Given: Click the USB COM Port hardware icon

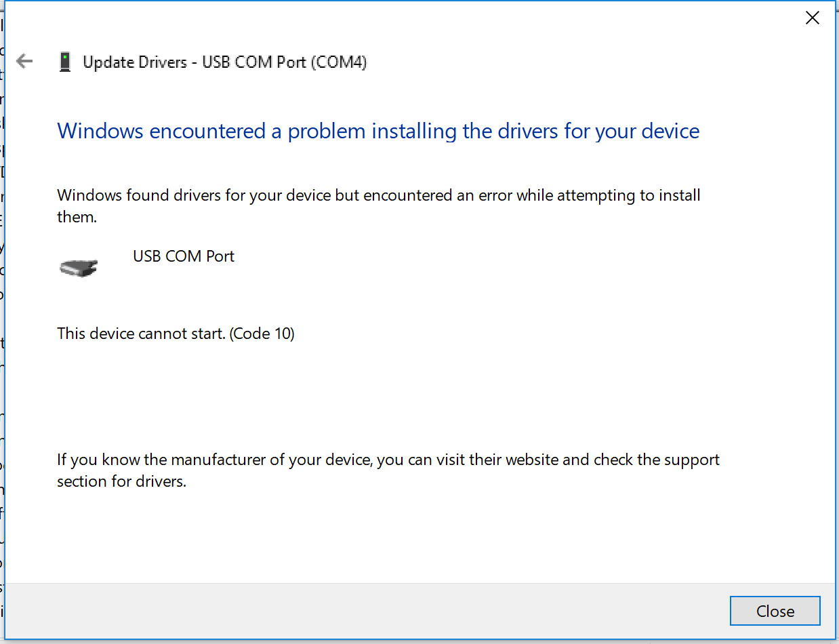Looking at the screenshot, I should click(79, 268).
